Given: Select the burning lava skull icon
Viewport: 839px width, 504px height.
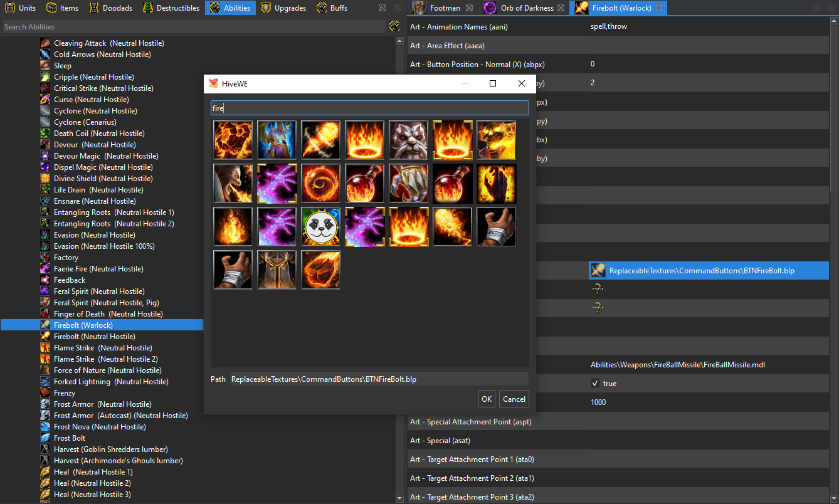Looking at the screenshot, I should coord(496,140).
